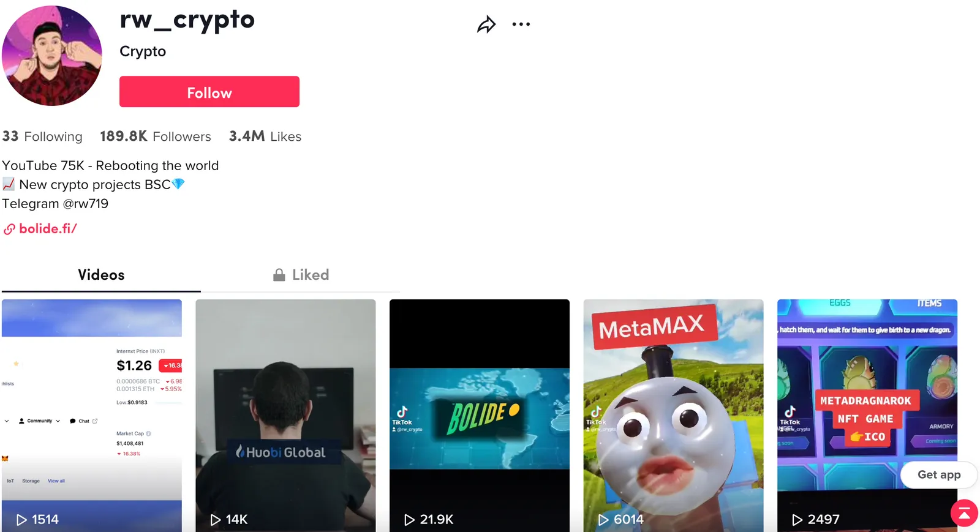The height and width of the screenshot is (532, 980).
Task: Open the Huobi Global video thumbnail
Action: click(285, 415)
